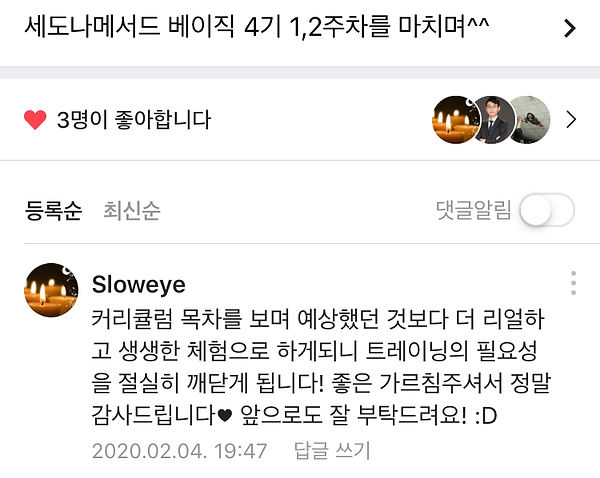Click the 댓글알림 label text
600x478 pixels.
coord(474,210)
